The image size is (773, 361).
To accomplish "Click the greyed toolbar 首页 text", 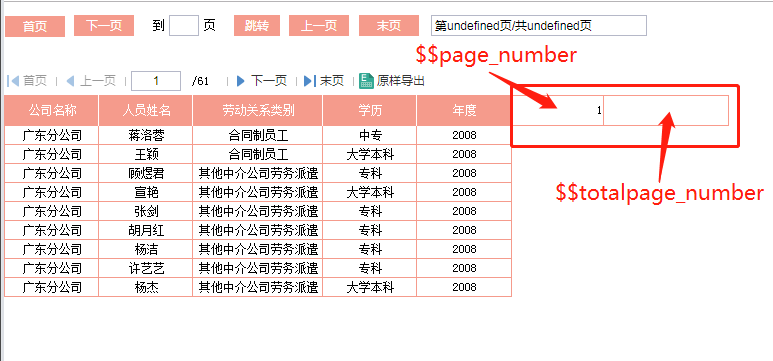I will pyautogui.click(x=35, y=81).
